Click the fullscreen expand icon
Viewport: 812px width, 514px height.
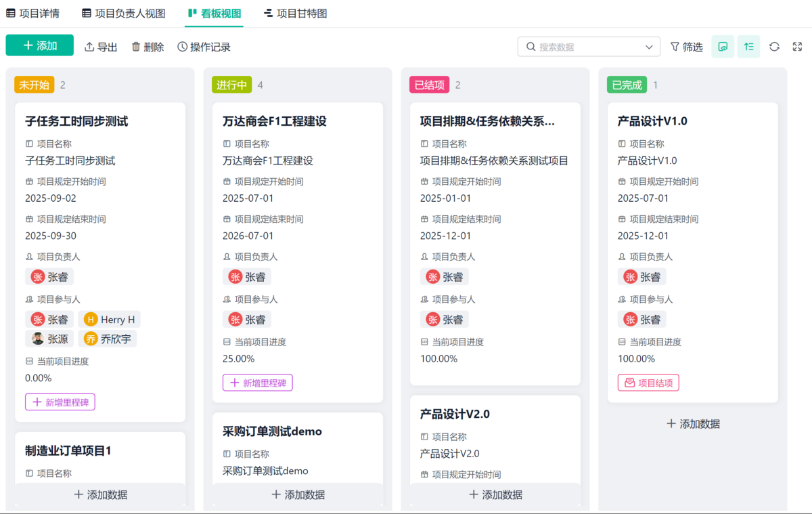pyautogui.click(x=797, y=47)
